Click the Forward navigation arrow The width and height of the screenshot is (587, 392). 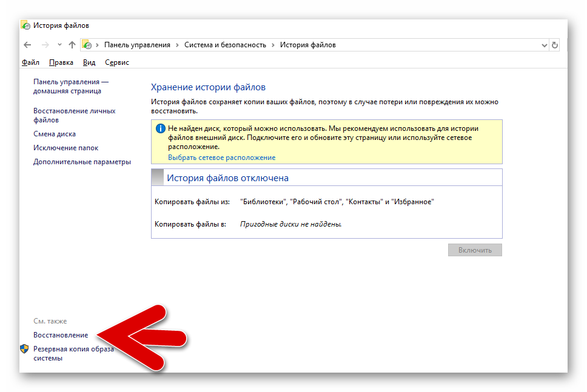point(45,45)
